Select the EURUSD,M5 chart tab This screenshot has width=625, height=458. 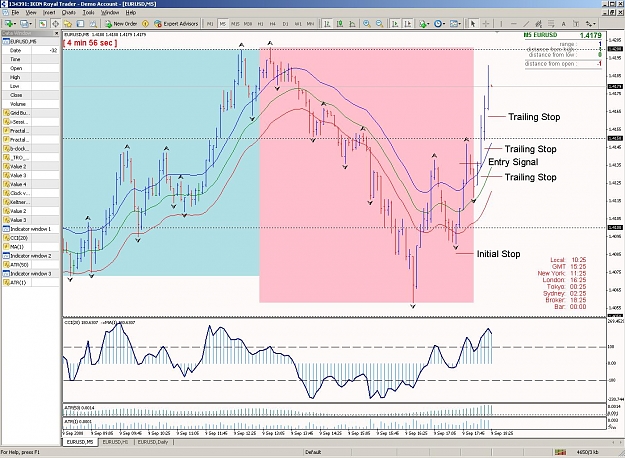point(80,442)
